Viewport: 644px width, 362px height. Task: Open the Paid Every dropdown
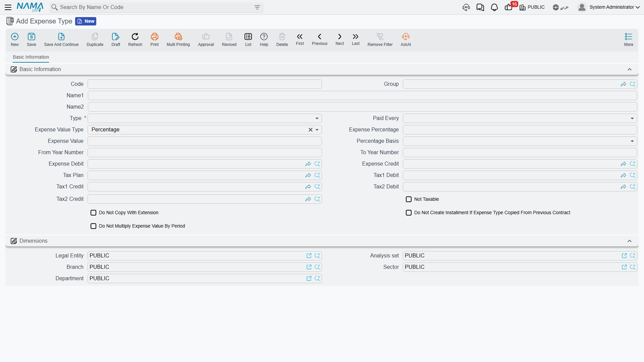(x=632, y=118)
